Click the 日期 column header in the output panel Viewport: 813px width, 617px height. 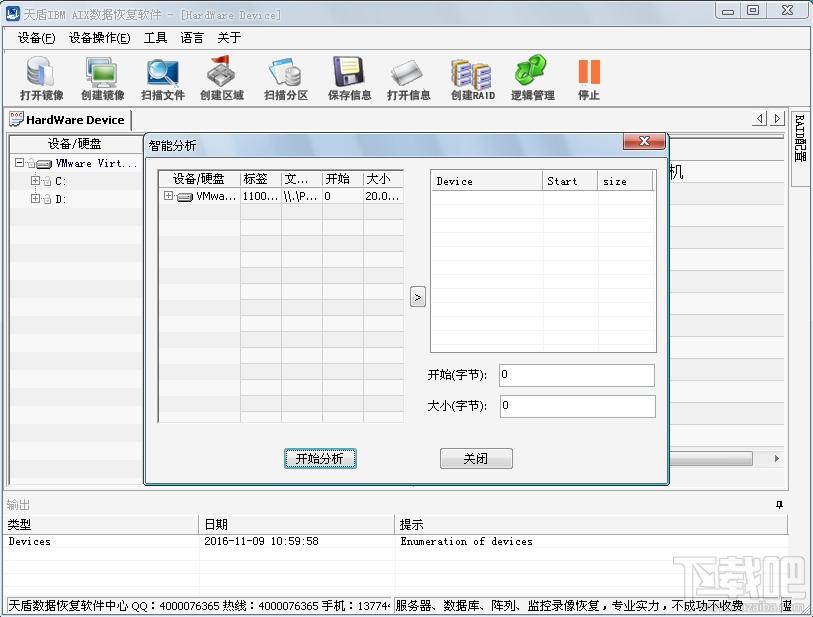[297, 524]
